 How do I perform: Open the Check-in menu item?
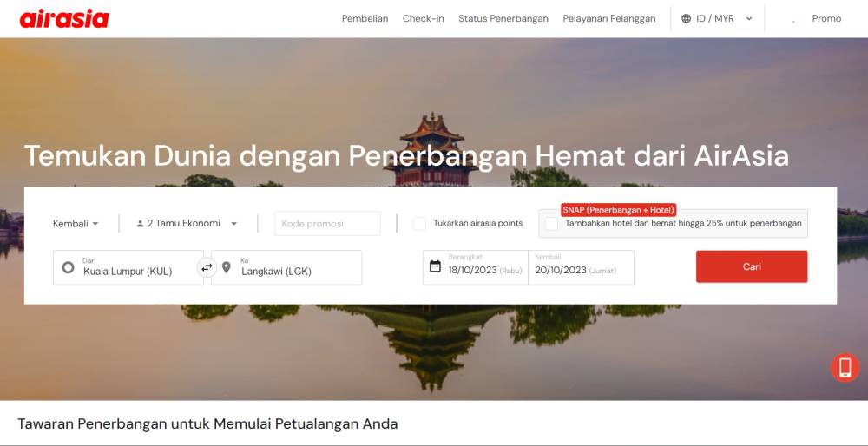pyautogui.click(x=423, y=19)
